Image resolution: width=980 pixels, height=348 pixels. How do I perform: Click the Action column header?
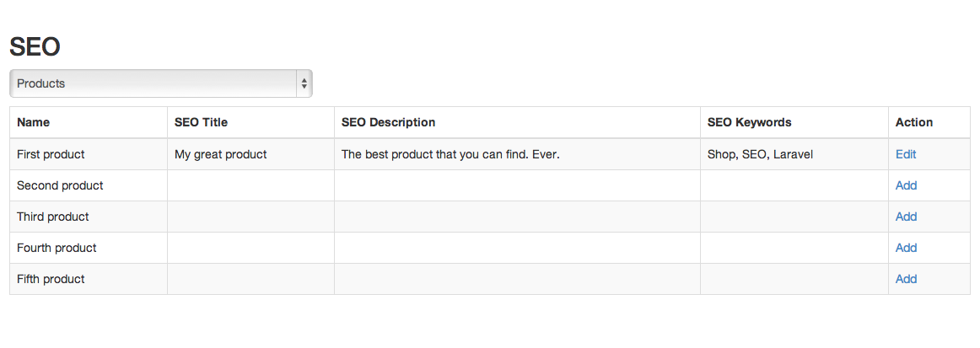pyautogui.click(x=914, y=122)
